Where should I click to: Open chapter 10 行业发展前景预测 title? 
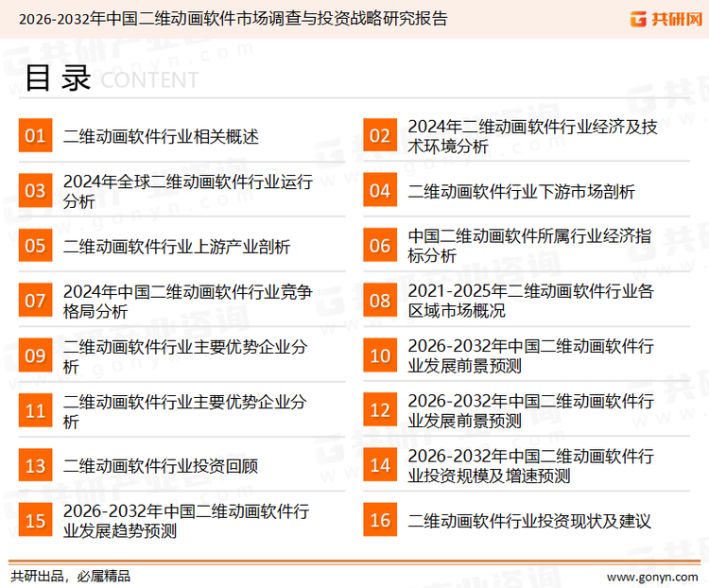pos(530,355)
